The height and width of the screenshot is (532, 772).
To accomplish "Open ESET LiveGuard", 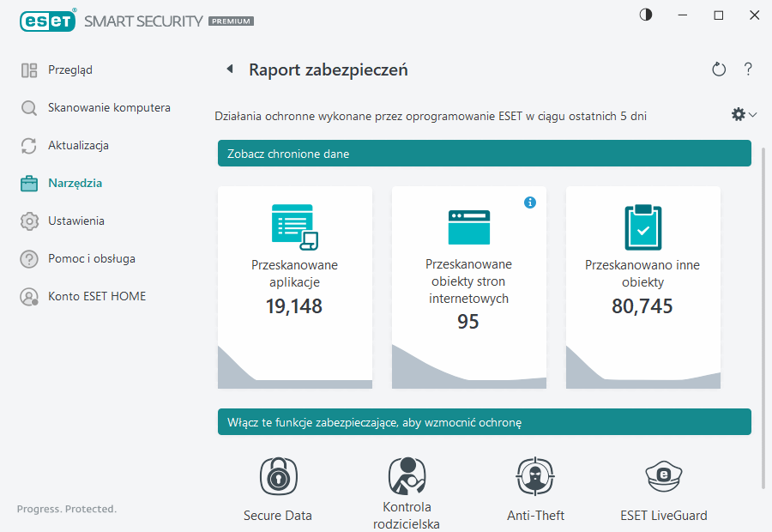I will click(664, 475).
